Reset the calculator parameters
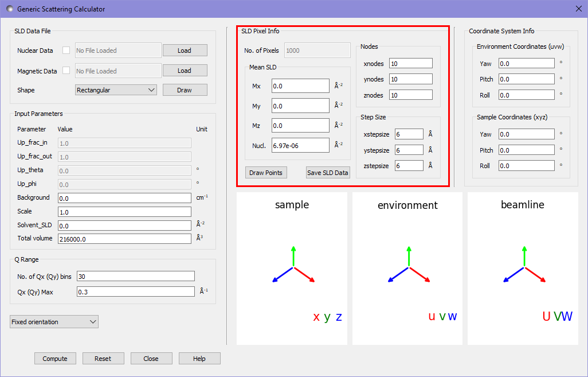 103,358
